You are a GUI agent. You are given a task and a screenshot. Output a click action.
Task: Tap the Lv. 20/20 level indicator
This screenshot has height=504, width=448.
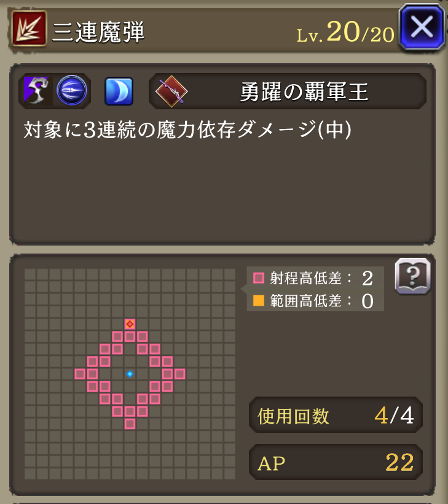point(345,32)
